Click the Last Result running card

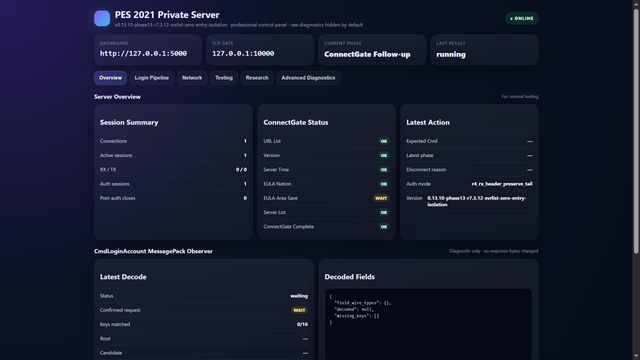click(x=484, y=50)
